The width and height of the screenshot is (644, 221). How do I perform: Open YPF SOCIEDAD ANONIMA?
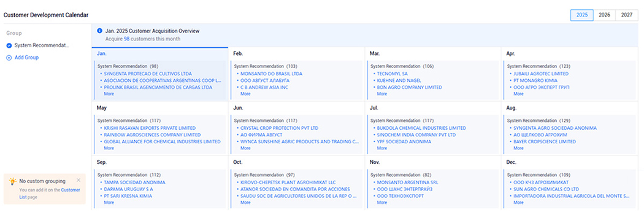point(404,142)
